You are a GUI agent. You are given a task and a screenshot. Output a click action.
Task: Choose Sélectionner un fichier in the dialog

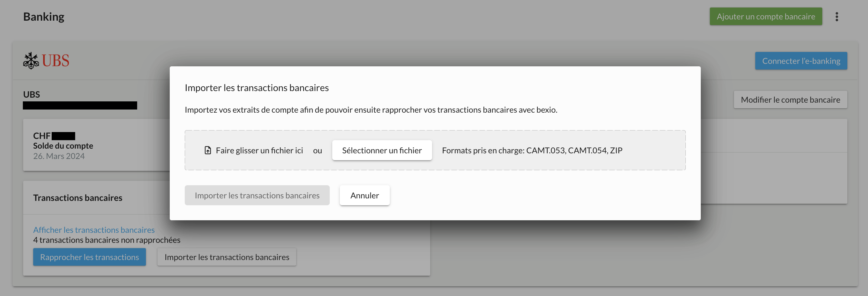(382, 150)
